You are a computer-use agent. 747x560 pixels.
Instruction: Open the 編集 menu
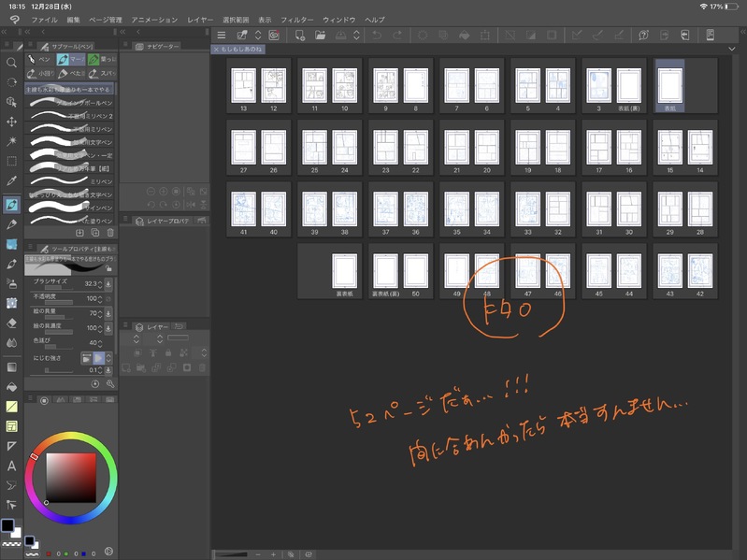(73, 20)
